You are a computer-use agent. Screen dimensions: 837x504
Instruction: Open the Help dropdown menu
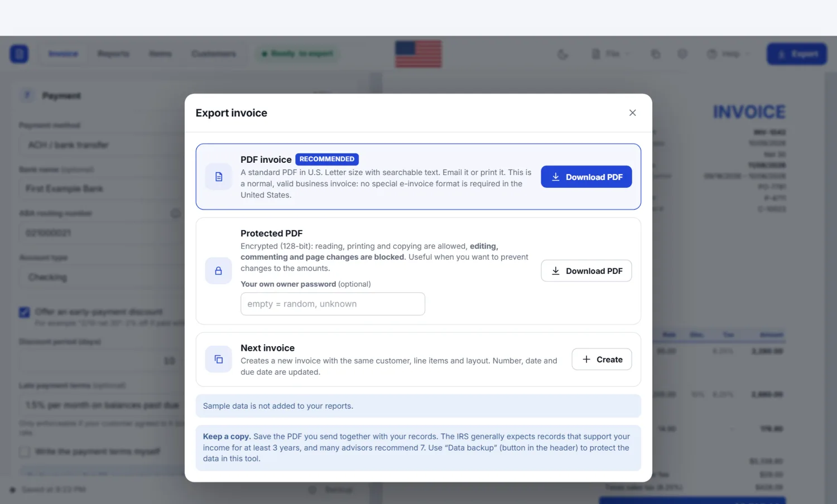pyautogui.click(x=728, y=54)
